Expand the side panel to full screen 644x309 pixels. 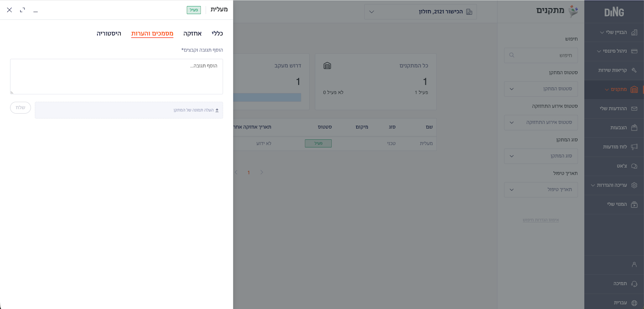(23, 10)
